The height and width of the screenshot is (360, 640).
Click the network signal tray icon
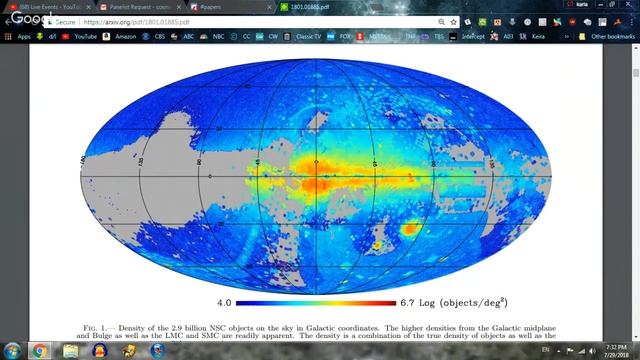point(581,351)
